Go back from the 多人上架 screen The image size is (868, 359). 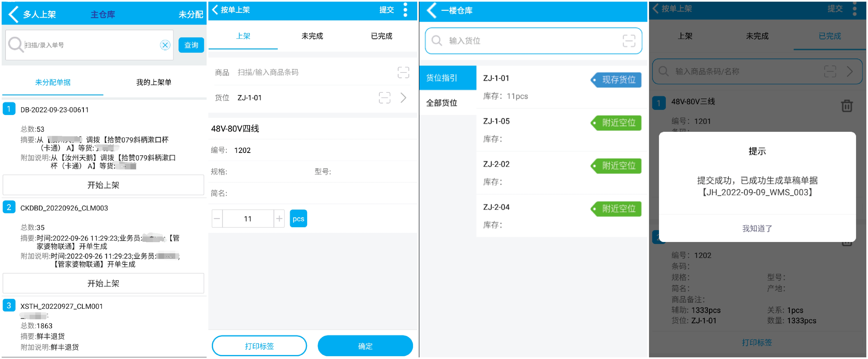13,14
